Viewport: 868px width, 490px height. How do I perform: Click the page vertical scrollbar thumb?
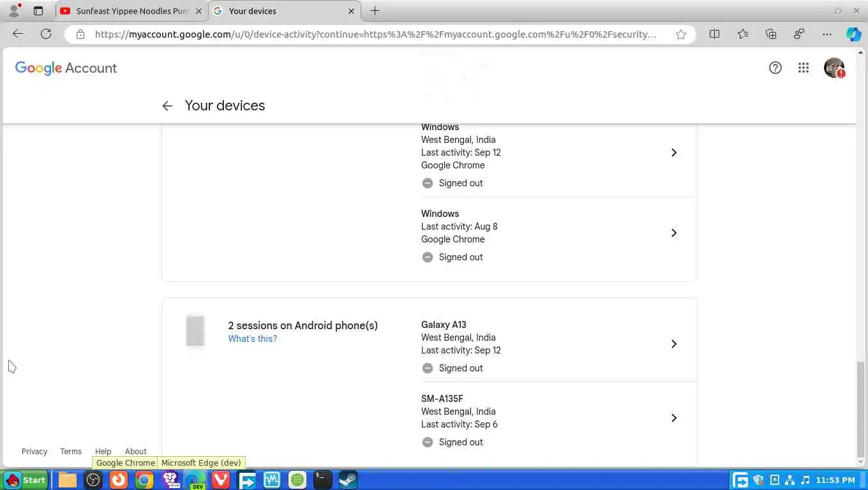[x=861, y=408]
